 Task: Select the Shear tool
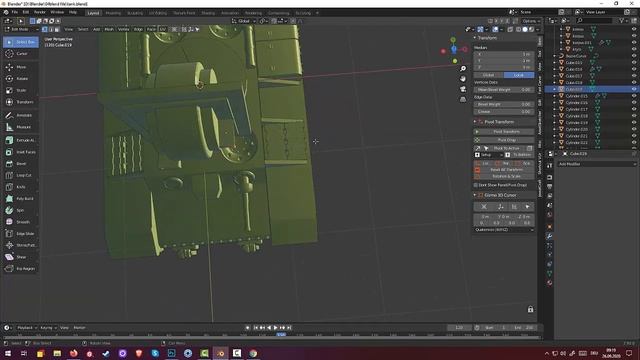tap(21, 257)
